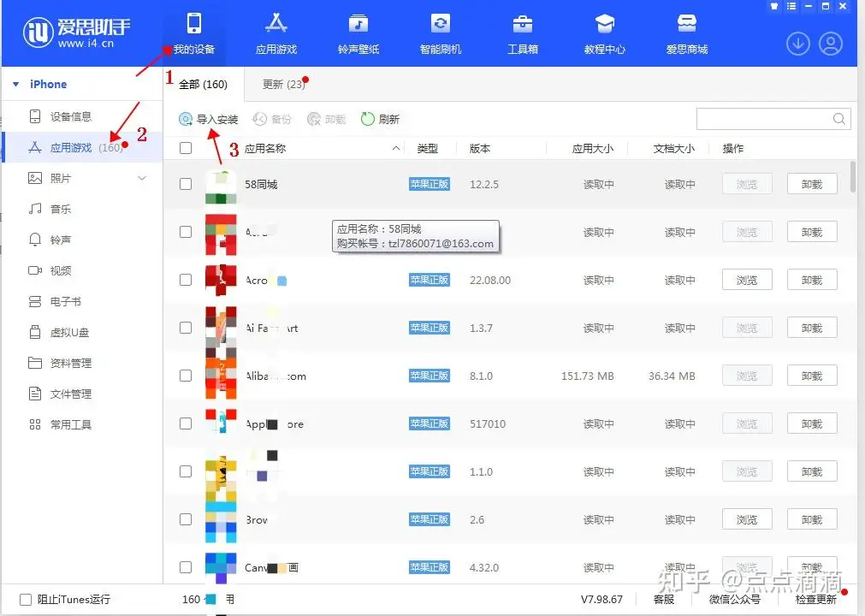Go to 铃声壁纸 section
Viewport: 865px width, 616px height.
[x=358, y=33]
